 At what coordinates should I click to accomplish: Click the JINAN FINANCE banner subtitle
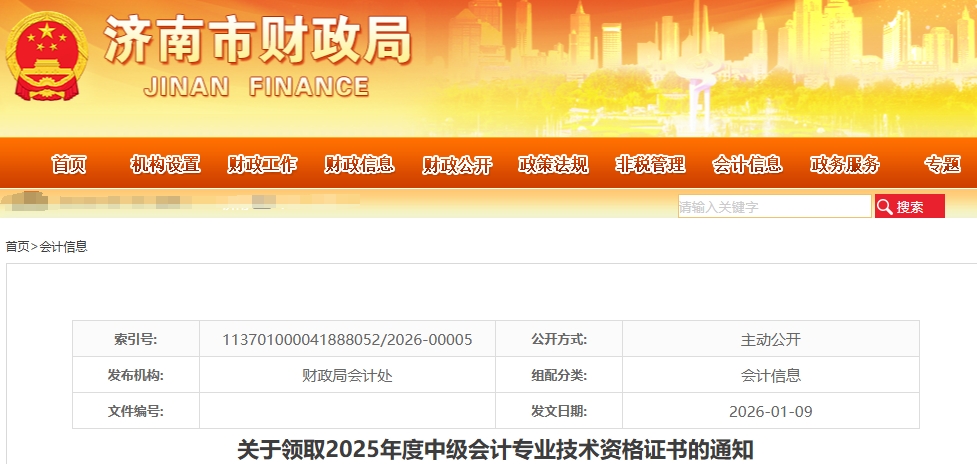(256, 87)
